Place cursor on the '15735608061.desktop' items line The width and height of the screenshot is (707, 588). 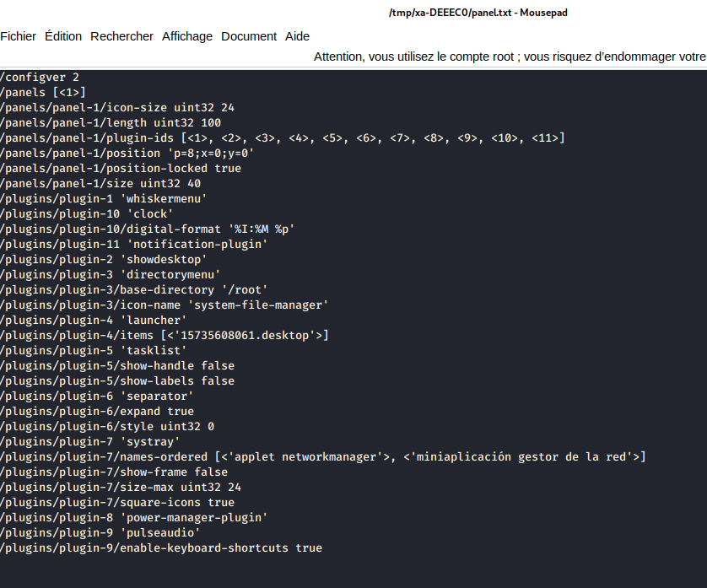coord(164,335)
